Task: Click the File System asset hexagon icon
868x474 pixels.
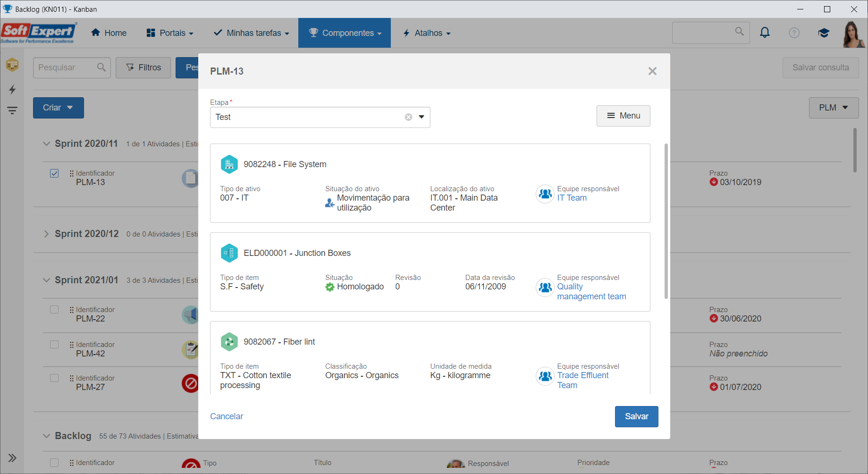Action: point(229,164)
